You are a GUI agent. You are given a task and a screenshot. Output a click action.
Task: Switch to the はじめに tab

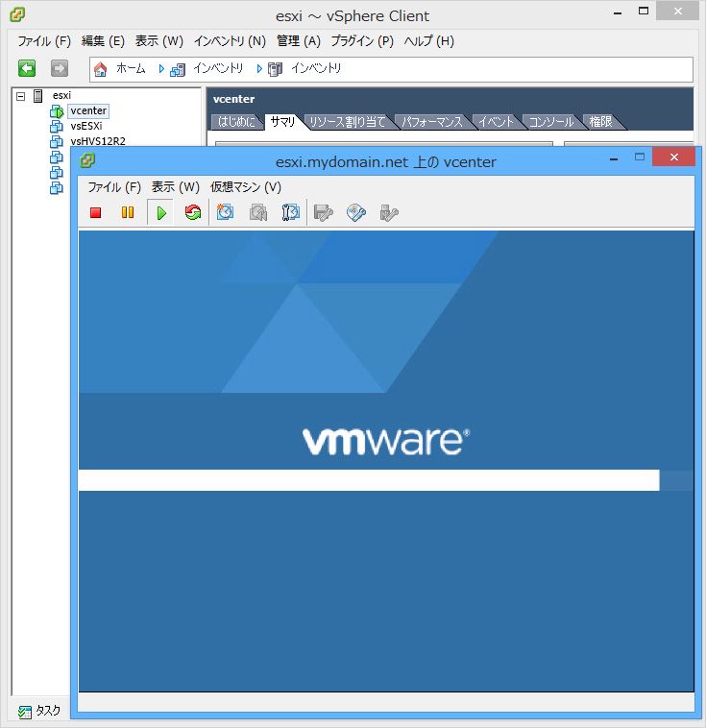(236, 122)
